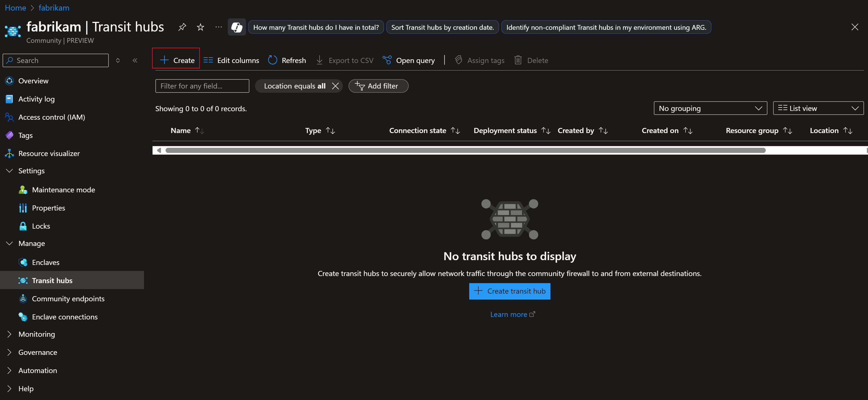868x400 pixels.
Task: Ask Copilot how many Transit hubs in total
Action: (x=316, y=27)
